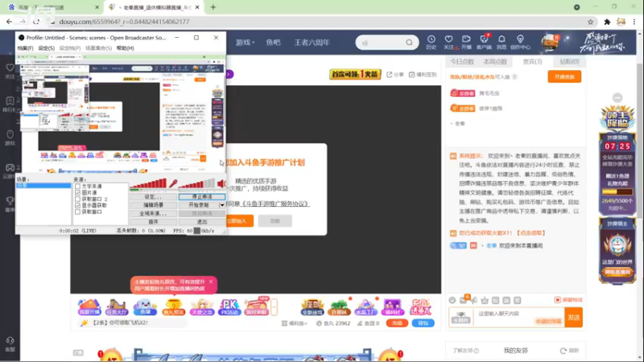This screenshot has height=362, width=644.
Task: Expand 游戏 dropdown in Douyu nav
Action: [x=246, y=43]
